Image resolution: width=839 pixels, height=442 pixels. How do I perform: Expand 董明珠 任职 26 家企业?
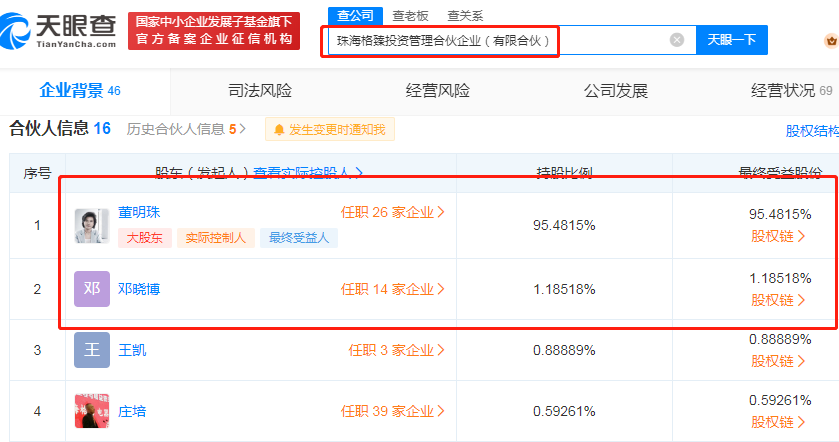(392, 212)
